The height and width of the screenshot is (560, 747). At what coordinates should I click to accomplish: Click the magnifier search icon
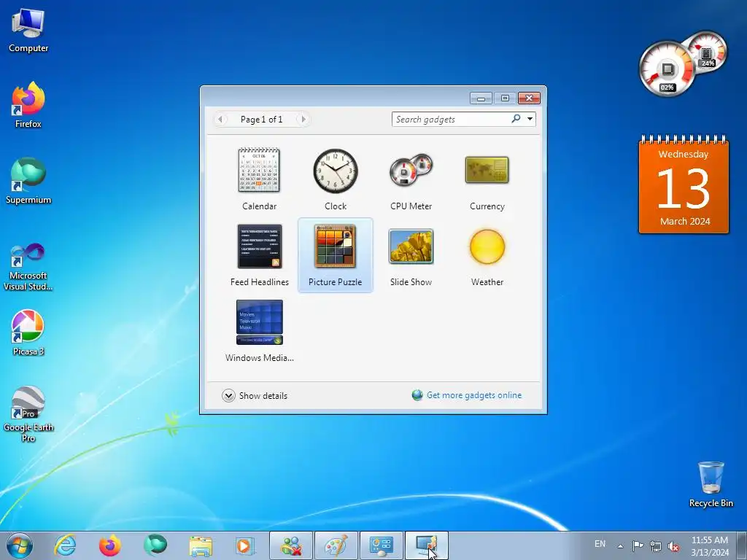[516, 119]
